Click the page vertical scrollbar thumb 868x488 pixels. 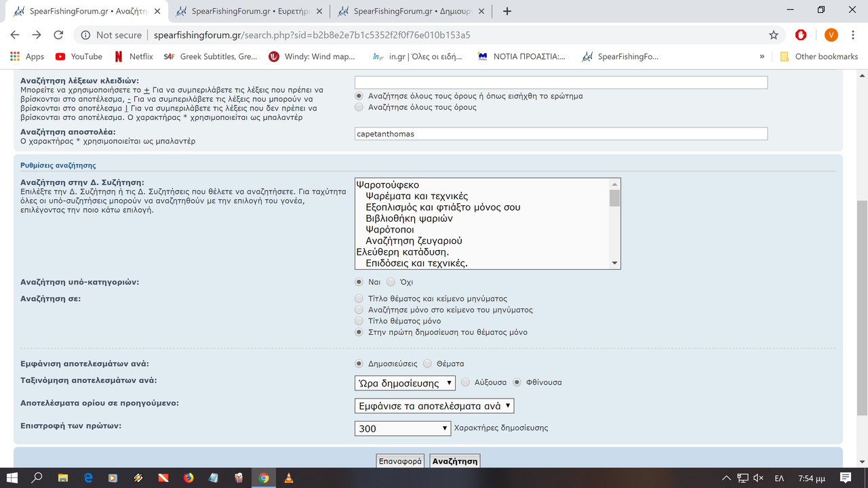862,308
